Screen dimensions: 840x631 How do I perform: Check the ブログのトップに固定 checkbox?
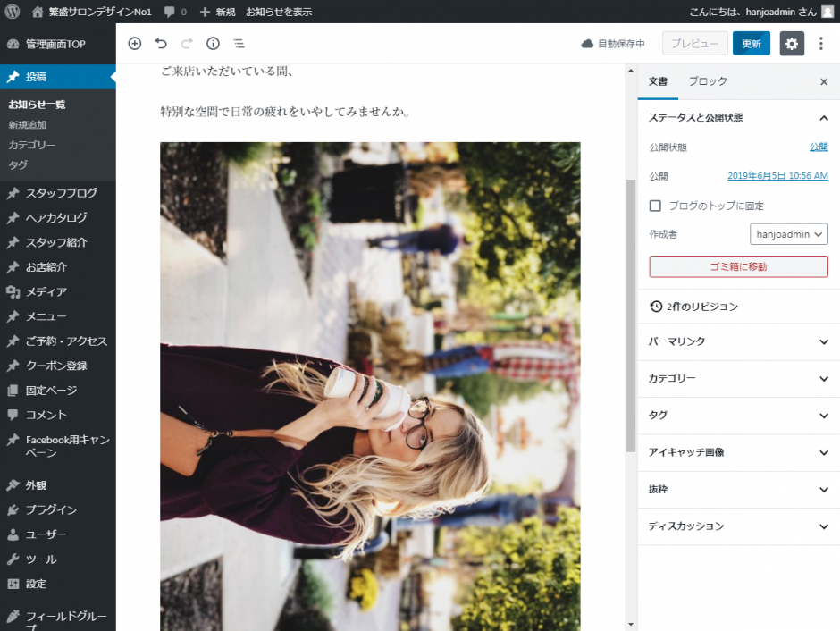[655, 206]
